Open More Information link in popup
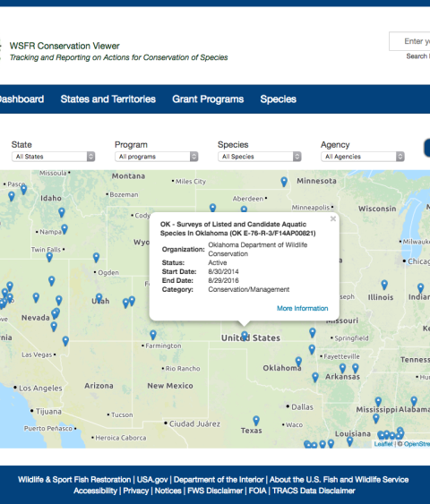The height and width of the screenshot is (504, 430). coord(302,308)
